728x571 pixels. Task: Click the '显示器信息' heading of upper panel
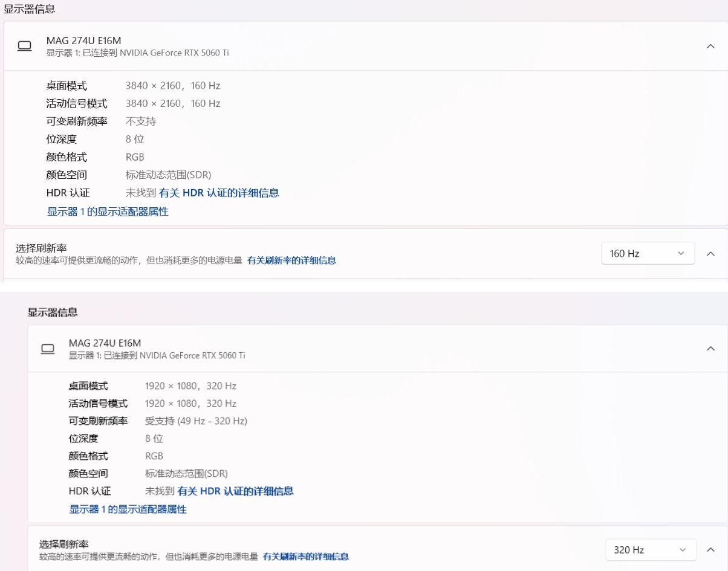29,9
